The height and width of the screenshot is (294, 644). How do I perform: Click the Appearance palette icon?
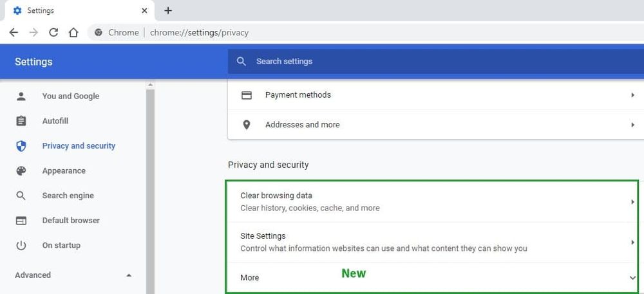[x=21, y=171]
